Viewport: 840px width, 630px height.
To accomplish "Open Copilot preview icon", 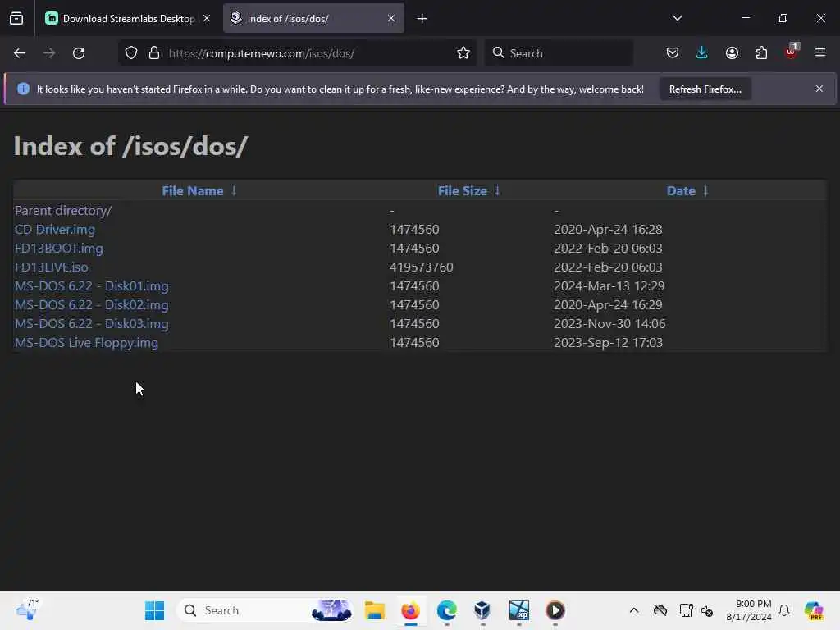I will coord(813,610).
